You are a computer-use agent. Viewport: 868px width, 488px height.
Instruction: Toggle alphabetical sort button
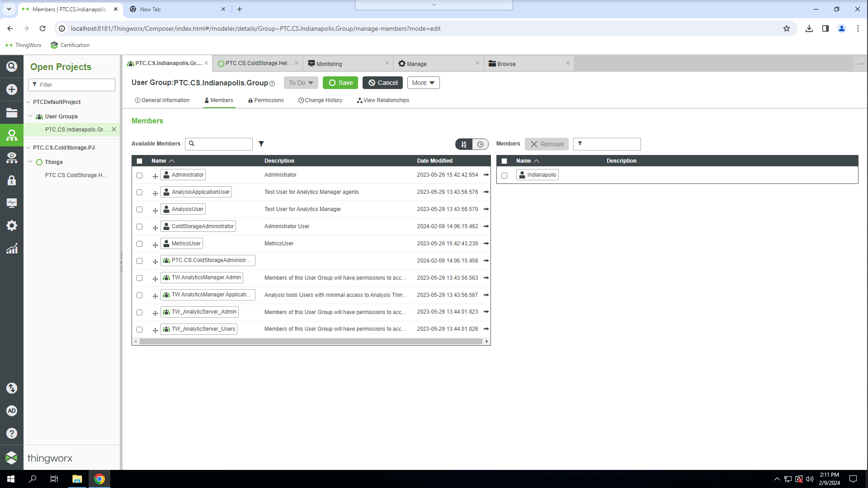(464, 144)
